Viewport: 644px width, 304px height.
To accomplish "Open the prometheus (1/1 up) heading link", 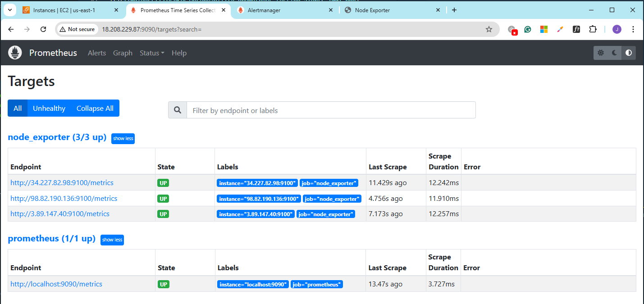I will 52,238.
